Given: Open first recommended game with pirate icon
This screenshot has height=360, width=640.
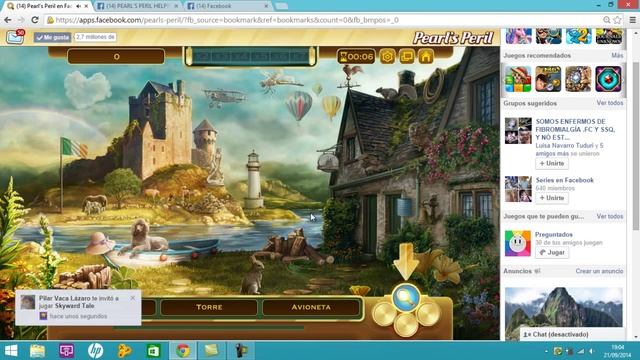Looking at the screenshot, I should pyautogui.click(x=518, y=79).
